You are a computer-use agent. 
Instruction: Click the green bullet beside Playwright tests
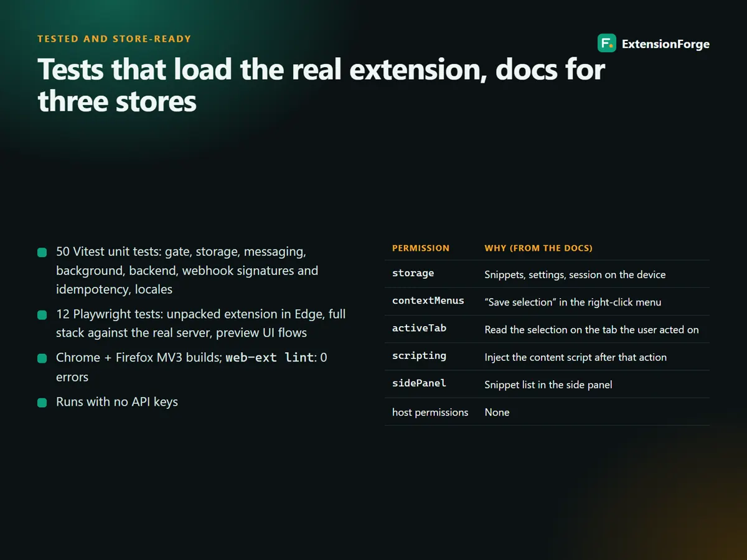(x=42, y=315)
